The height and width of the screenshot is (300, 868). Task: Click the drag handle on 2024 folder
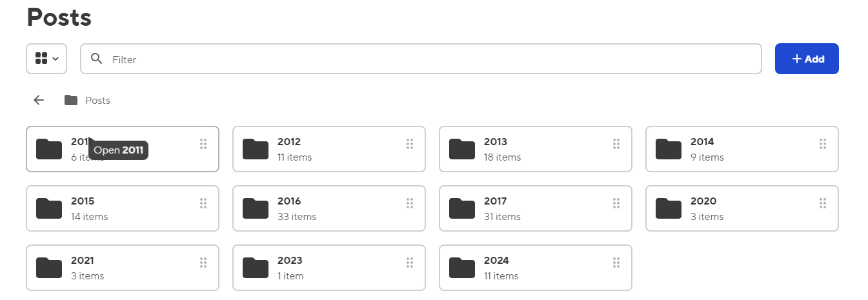(616, 263)
